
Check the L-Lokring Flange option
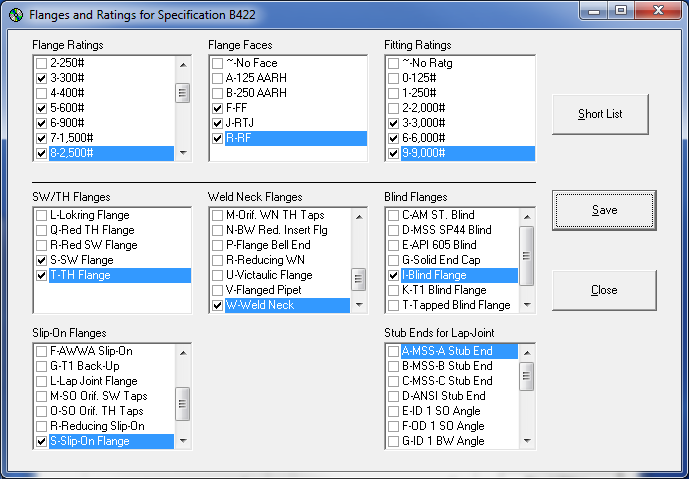coord(41,215)
